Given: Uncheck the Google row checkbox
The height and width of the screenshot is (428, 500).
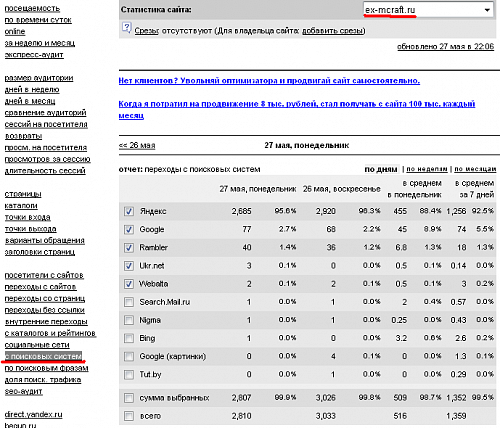Looking at the screenshot, I should 129,229.
